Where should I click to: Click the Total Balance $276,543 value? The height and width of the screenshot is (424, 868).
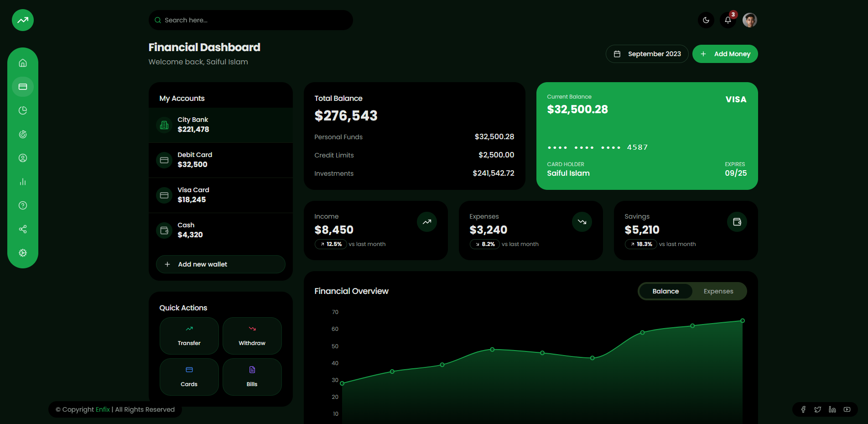click(x=346, y=116)
